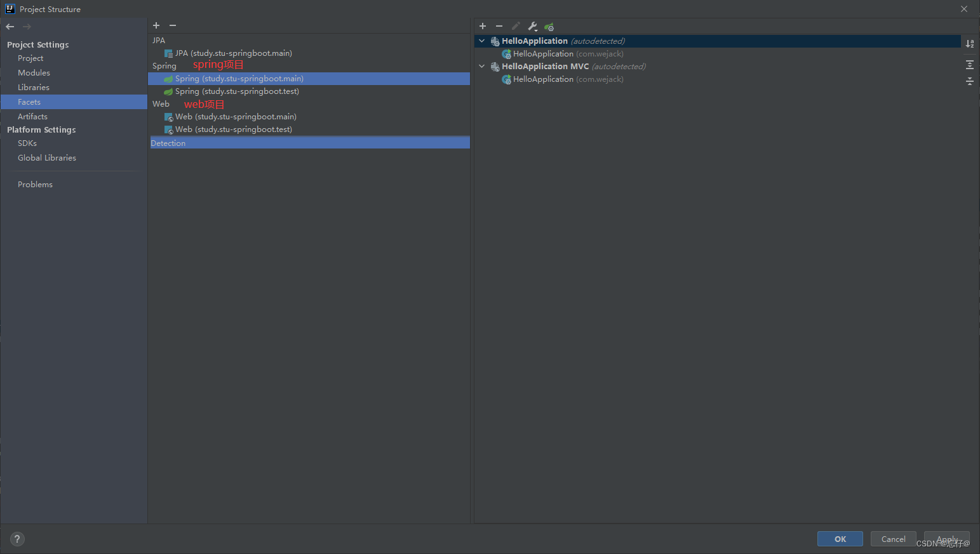This screenshot has width=980, height=554.
Task: Click the Cancel button
Action: 893,538
